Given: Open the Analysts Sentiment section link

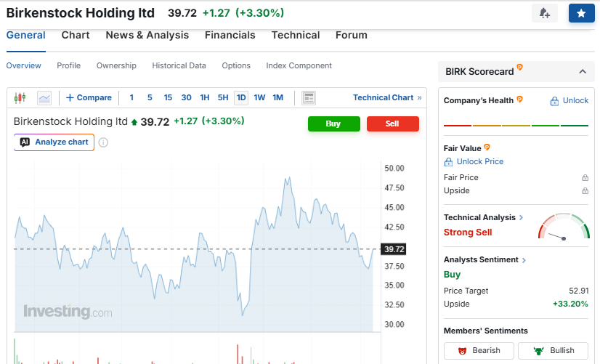Looking at the screenshot, I should coord(485,259).
